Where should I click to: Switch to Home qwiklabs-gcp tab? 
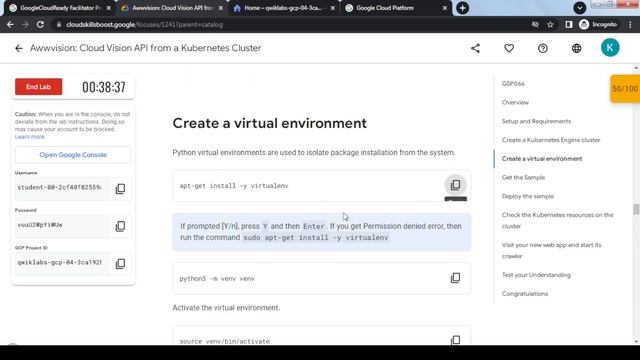pyautogui.click(x=284, y=8)
